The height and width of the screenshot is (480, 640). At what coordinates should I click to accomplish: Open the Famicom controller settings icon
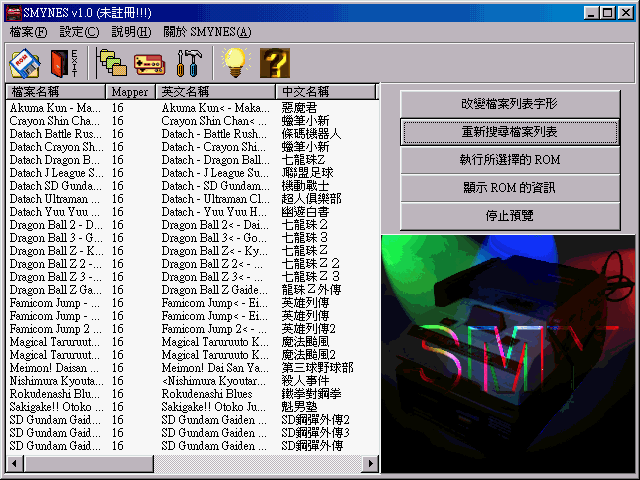tap(149, 64)
